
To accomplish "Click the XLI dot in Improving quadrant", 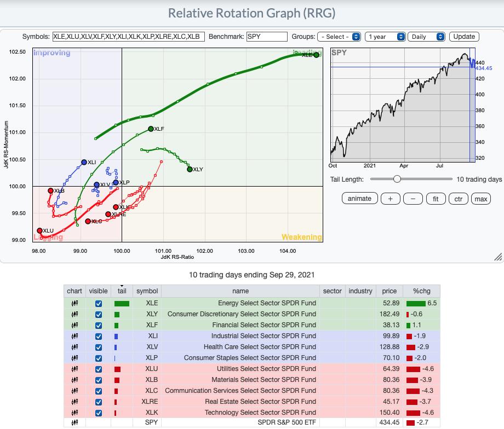I will tap(84, 162).
